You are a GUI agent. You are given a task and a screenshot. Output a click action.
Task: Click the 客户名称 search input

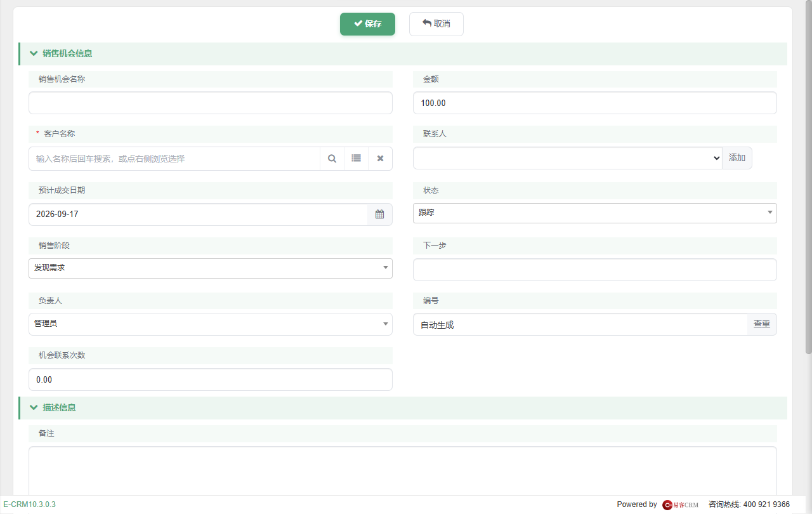[x=174, y=159]
